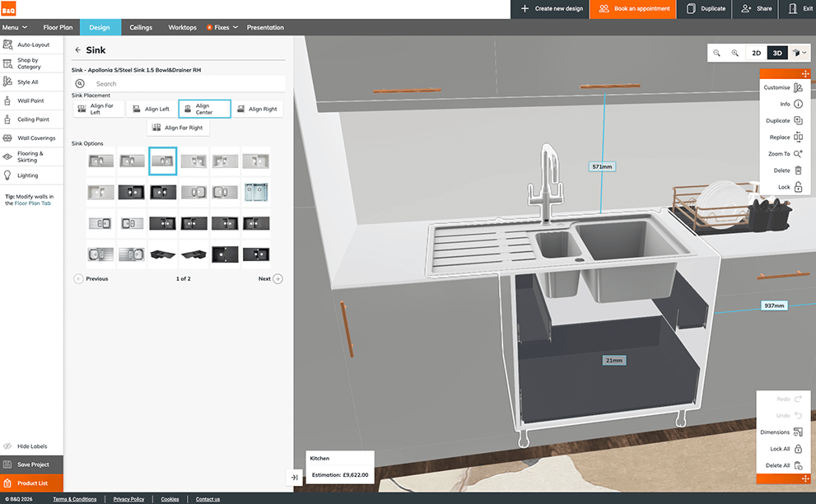The height and width of the screenshot is (504, 816).
Task: Open the Presentation tab
Action: [x=265, y=27]
